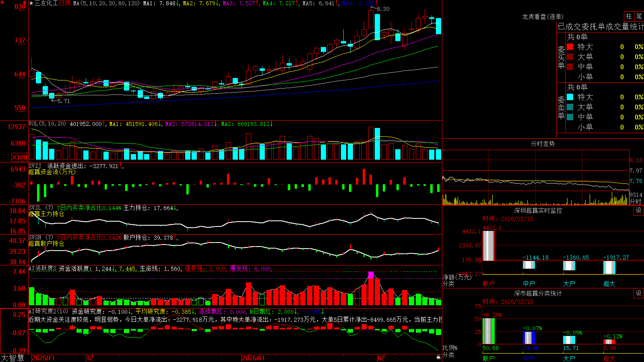Click the AI活跃度2 indicator label
The image size is (644, 362).
[43, 268]
